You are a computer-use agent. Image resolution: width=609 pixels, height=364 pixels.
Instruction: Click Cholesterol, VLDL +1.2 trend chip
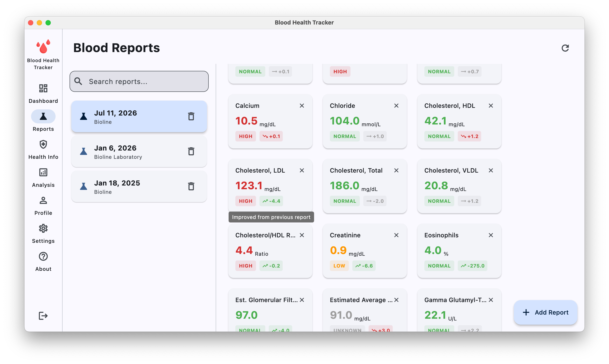pyautogui.click(x=469, y=201)
